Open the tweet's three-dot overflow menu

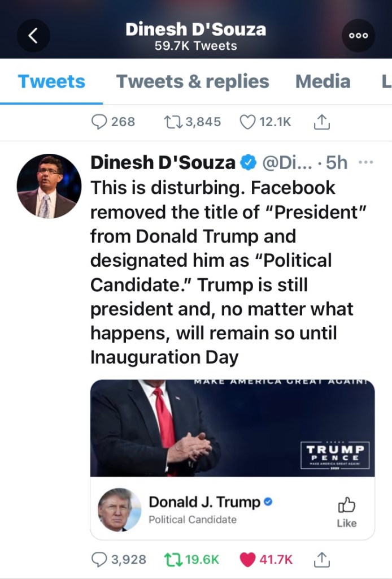365,163
